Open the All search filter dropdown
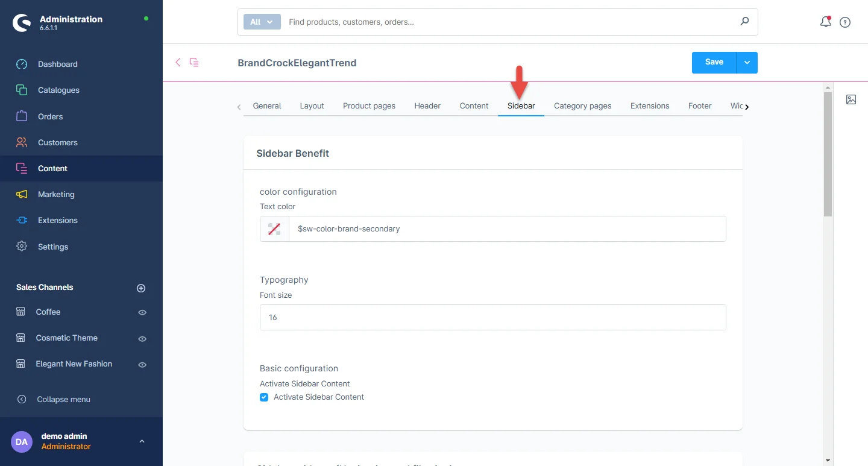The height and width of the screenshot is (466, 868). [x=262, y=22]
